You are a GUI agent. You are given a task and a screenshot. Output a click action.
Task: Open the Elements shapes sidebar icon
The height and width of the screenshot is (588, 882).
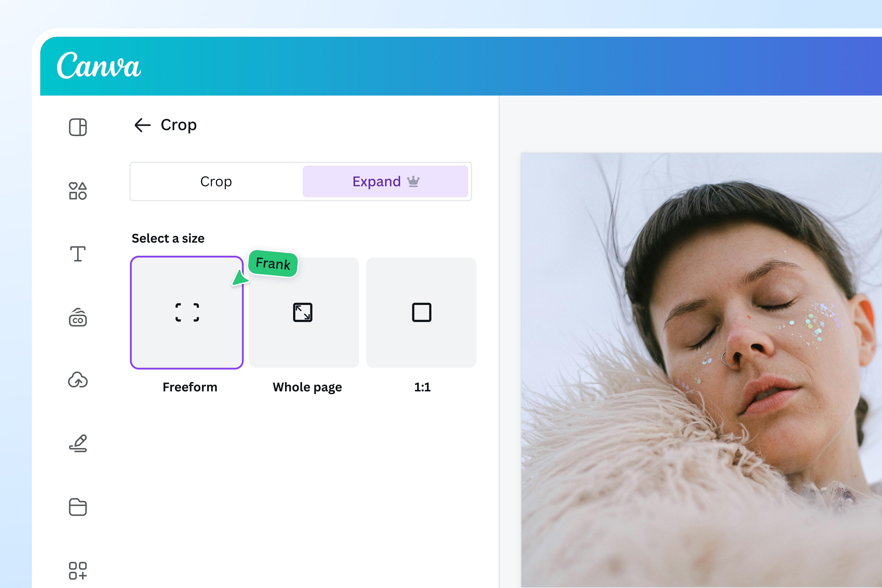[78, 191]
